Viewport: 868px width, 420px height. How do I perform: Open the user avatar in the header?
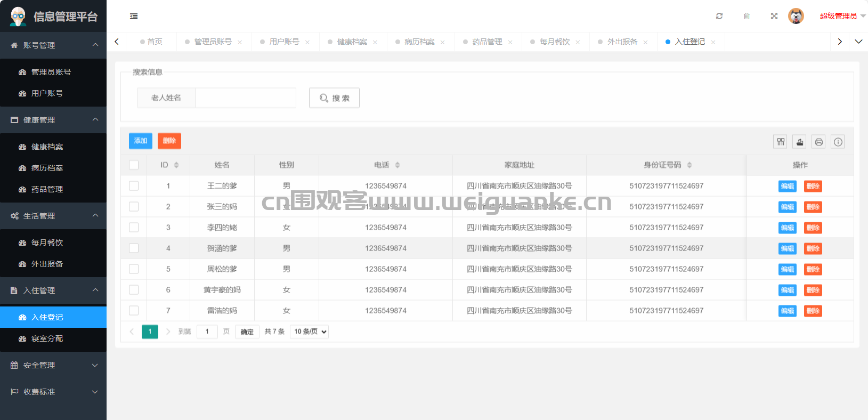pos(796,16)
